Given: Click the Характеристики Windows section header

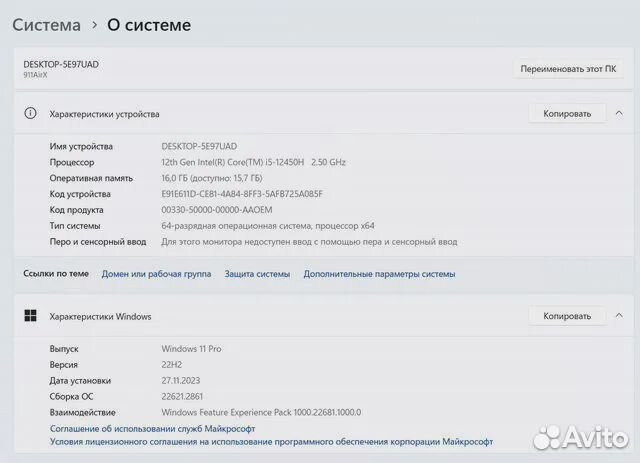Looking at the screenshot, I should tap(323, 316).
